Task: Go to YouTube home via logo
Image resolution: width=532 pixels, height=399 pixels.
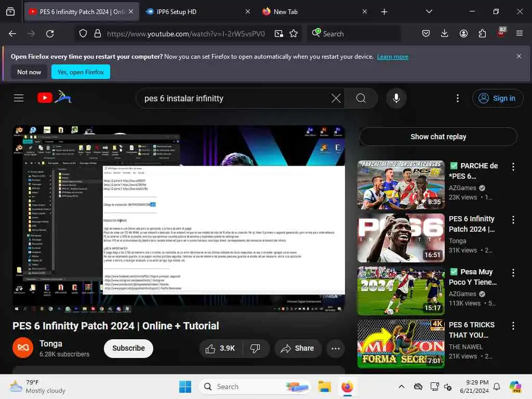Action: [55, 97]
